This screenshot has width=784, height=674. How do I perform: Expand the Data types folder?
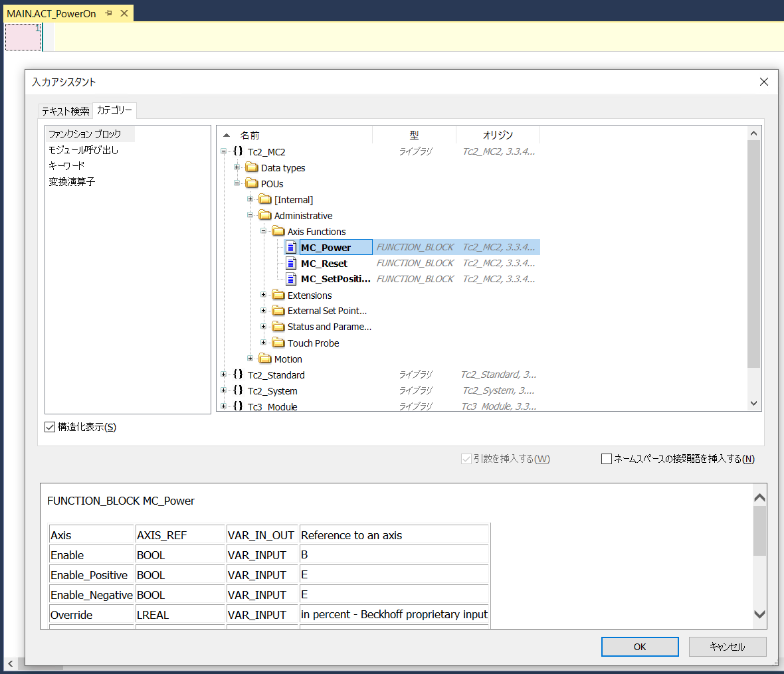click(237, 167)
